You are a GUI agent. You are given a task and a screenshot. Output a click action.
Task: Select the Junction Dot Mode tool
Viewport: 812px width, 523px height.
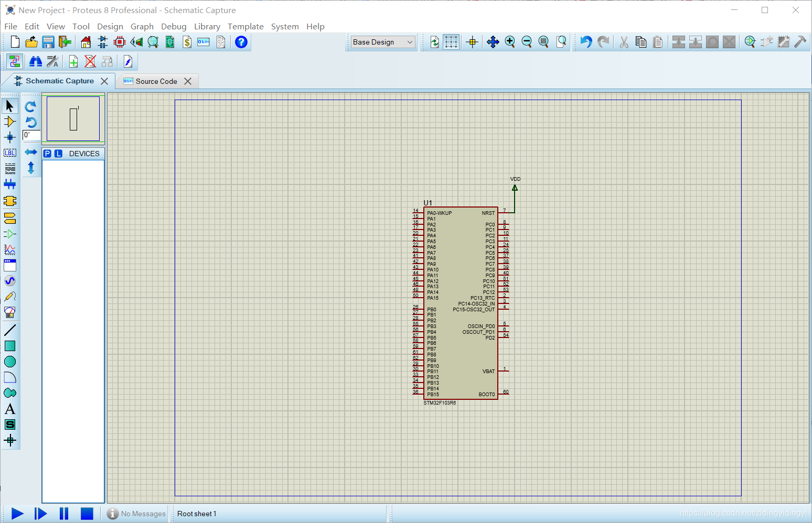[10, 137]
